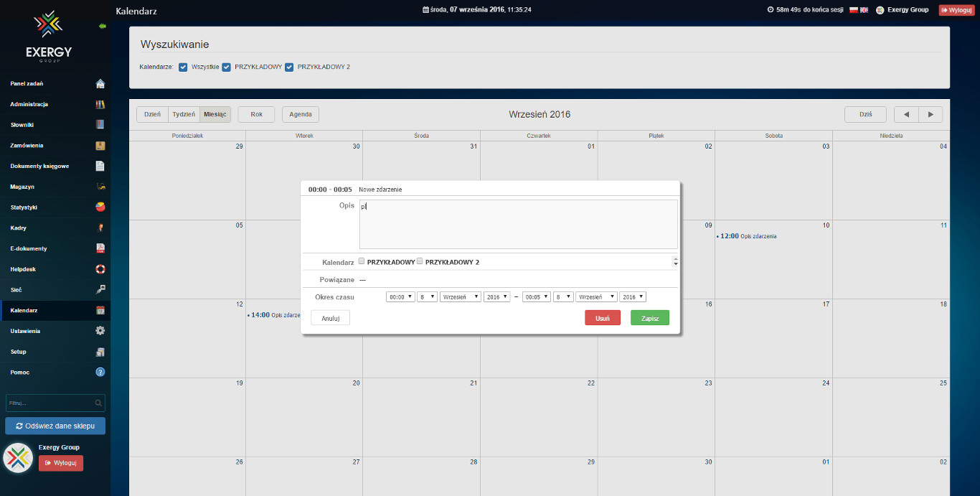Switch to Miesiąc view
This screenshot has height=496, width=980.
click(x=215, y=114)
